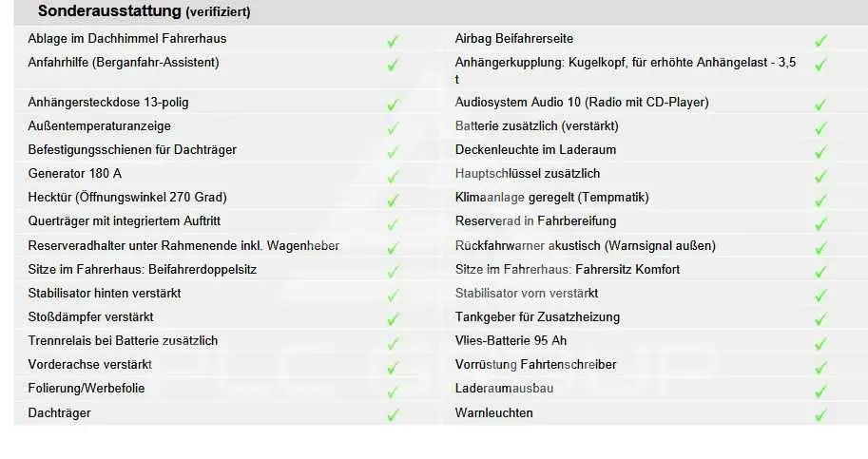Click the checkmark for Klimaanlage geregelt (Tempmatik)

click(820, 200)
